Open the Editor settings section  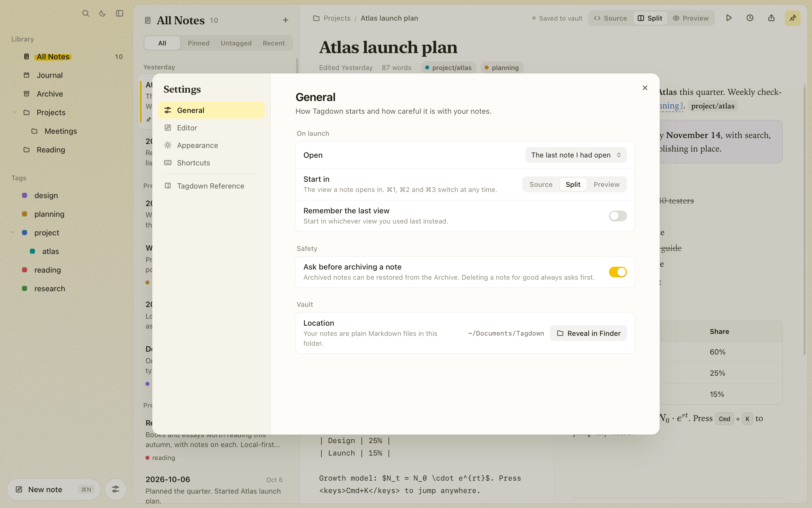pyautogui.click(x=211, y=128)
